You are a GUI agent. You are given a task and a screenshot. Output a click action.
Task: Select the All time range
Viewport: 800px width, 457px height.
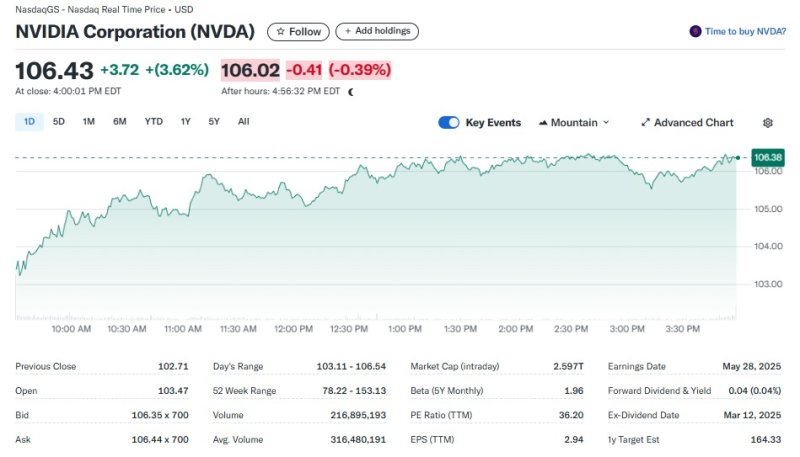pos(243,122)
